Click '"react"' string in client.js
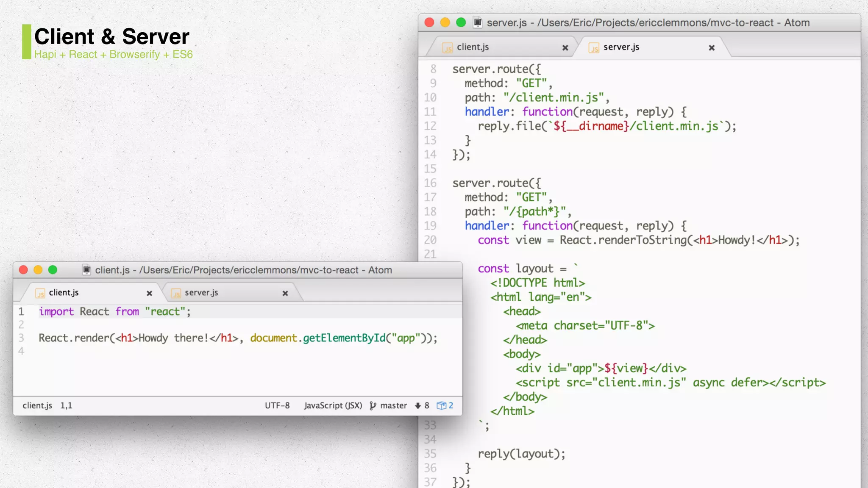This screenshot has width=868, height=488. click(165, 312)
